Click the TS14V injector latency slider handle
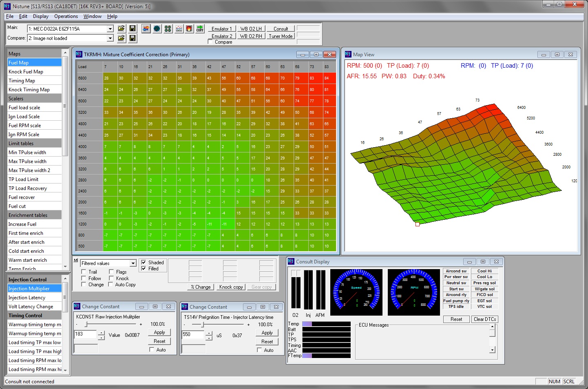The height and width of the screenshot is (389, 588). tap(203, 325)
